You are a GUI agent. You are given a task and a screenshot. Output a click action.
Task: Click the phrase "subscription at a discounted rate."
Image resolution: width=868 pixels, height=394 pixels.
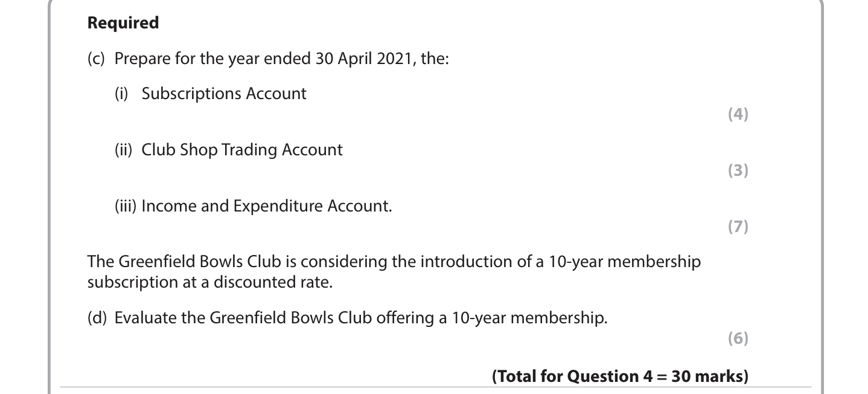click(x=209, y=282)
